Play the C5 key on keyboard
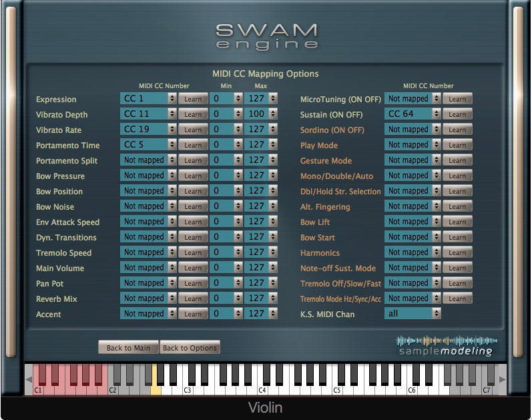Viewport: 532px width, 420px height. pyautogui.click(x=337, y=390)
